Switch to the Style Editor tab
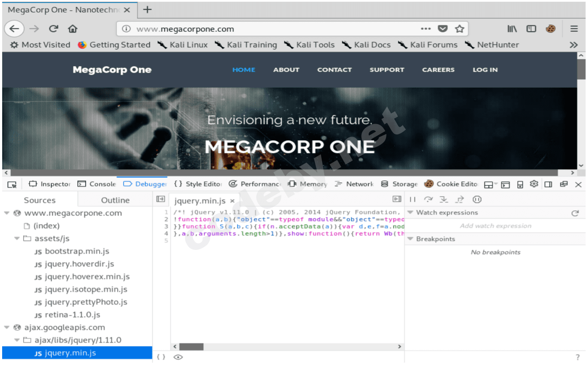 [198, 184]
